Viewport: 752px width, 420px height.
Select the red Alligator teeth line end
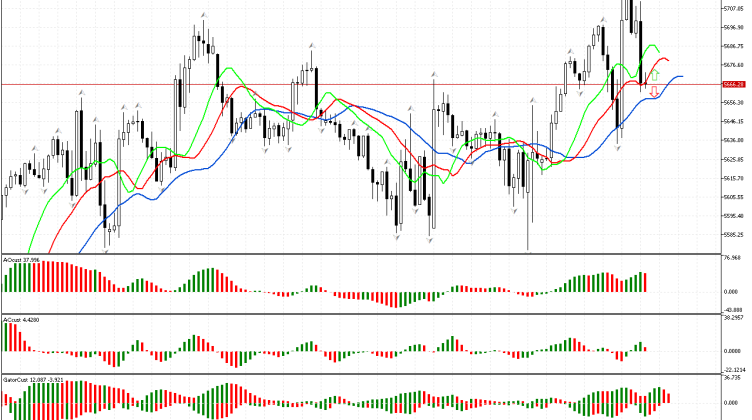(667, 62)
